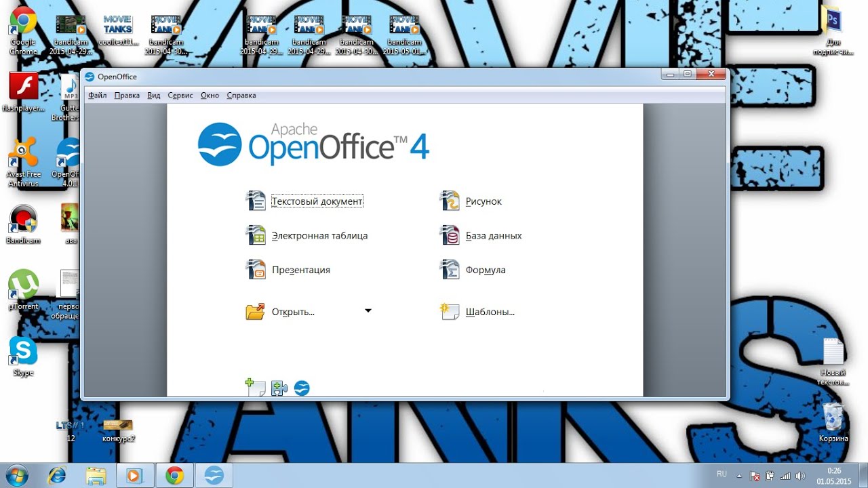Select the Gutter Brothers MP3 file
The width and height of the screenshot is (868, 488).
[x=69, y=98]
